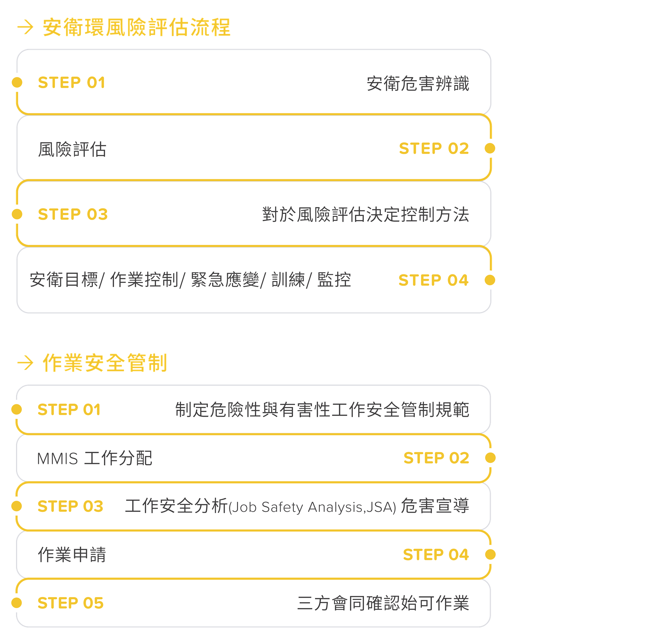Viewport: 672px width, 633px height.
Task: Click the 安衛環風險評估流程 heading
Action: pos(136,27)
